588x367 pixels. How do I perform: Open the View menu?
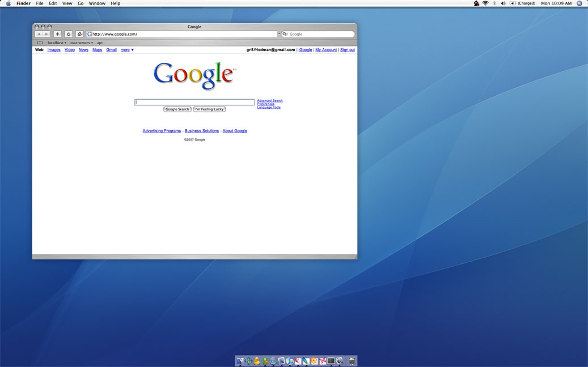tap(67, 3)
